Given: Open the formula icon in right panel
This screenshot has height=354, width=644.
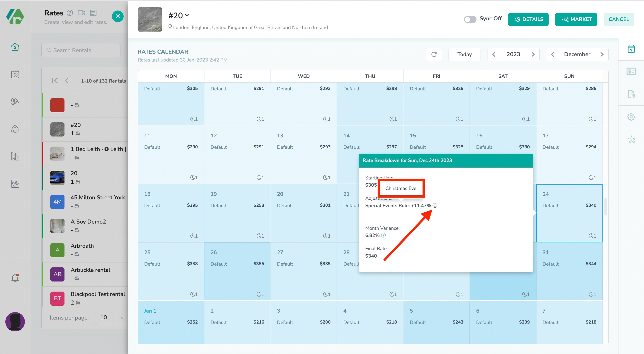Looking at the screenshot, I should click(x=631, y=139).
